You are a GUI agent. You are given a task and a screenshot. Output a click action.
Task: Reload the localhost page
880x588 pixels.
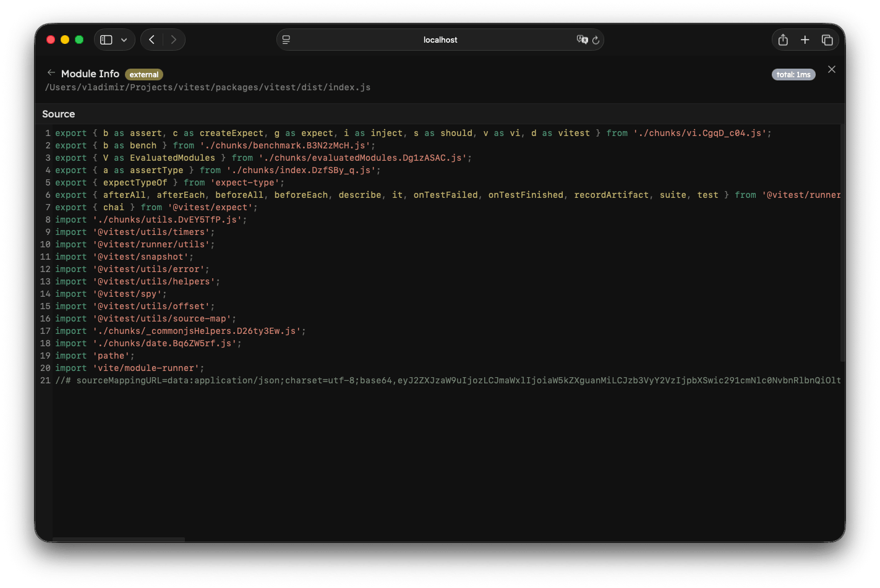596,40
